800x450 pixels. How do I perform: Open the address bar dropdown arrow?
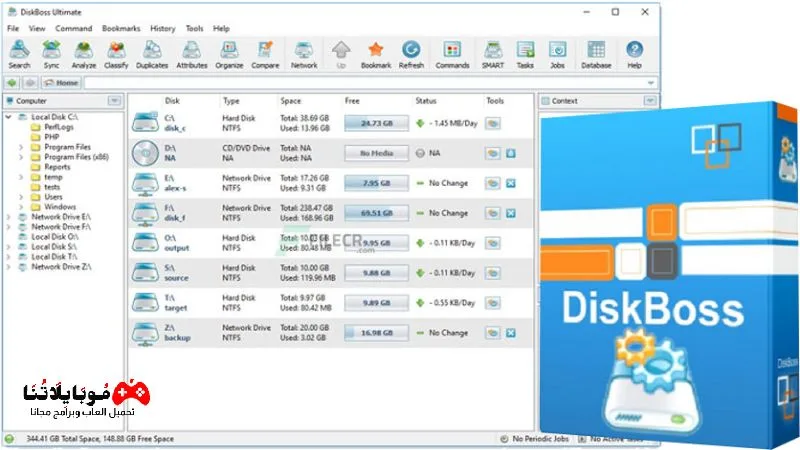[651, 83]
